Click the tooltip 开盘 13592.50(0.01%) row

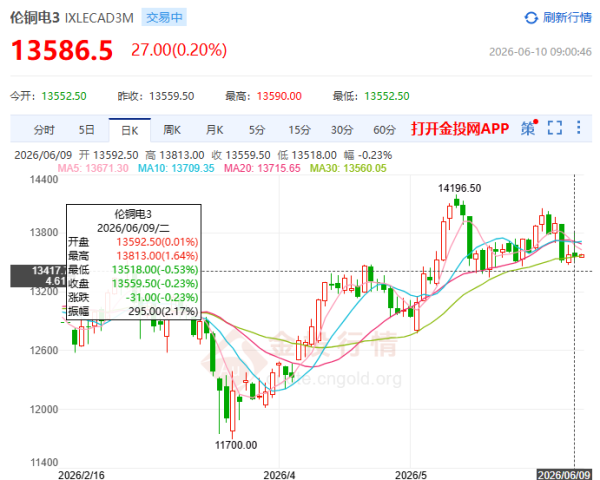pyautogui.click(x=133, y=242)
